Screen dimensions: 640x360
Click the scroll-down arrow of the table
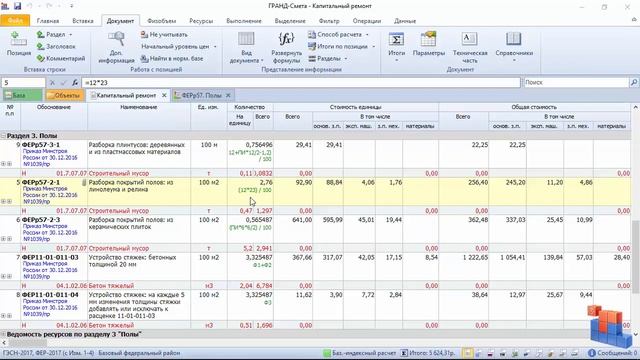(x=636, y=334)
